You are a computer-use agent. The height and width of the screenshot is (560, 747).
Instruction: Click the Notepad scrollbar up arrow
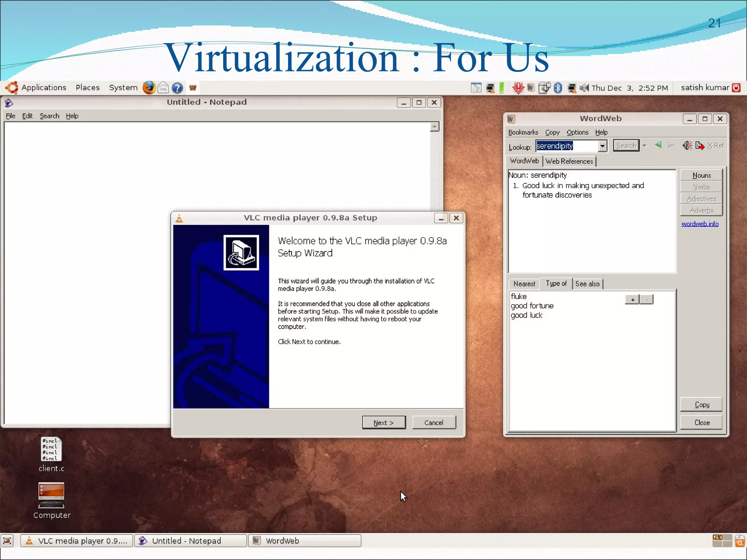(x=434, y=127)
